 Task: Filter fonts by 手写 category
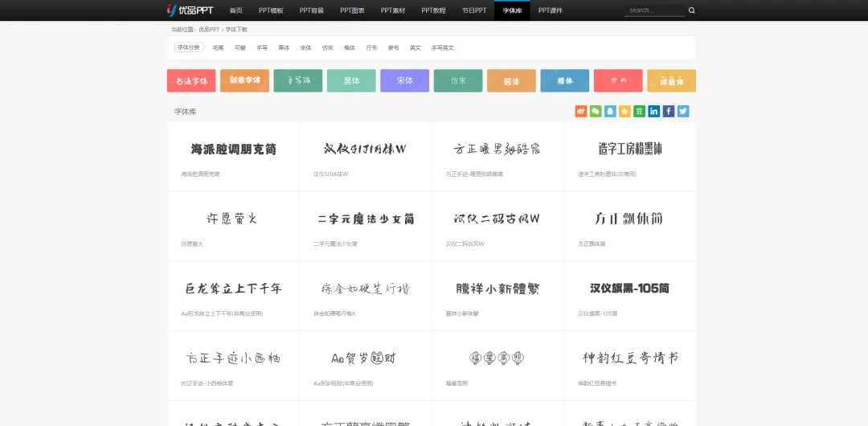262,48
